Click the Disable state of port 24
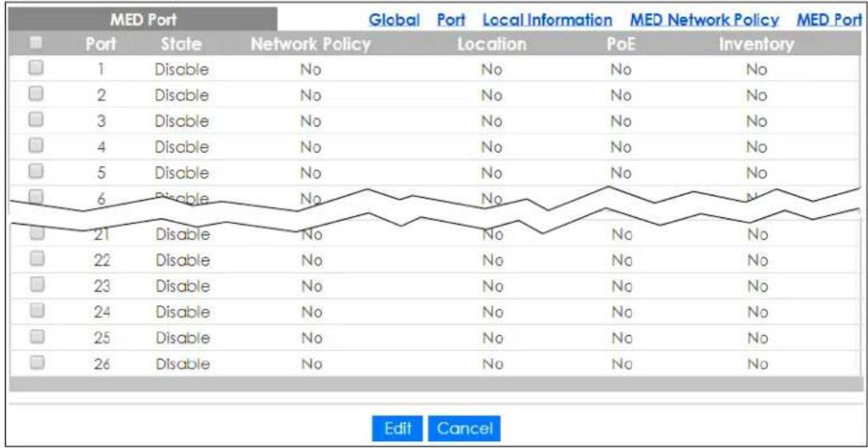 point(182,312)
